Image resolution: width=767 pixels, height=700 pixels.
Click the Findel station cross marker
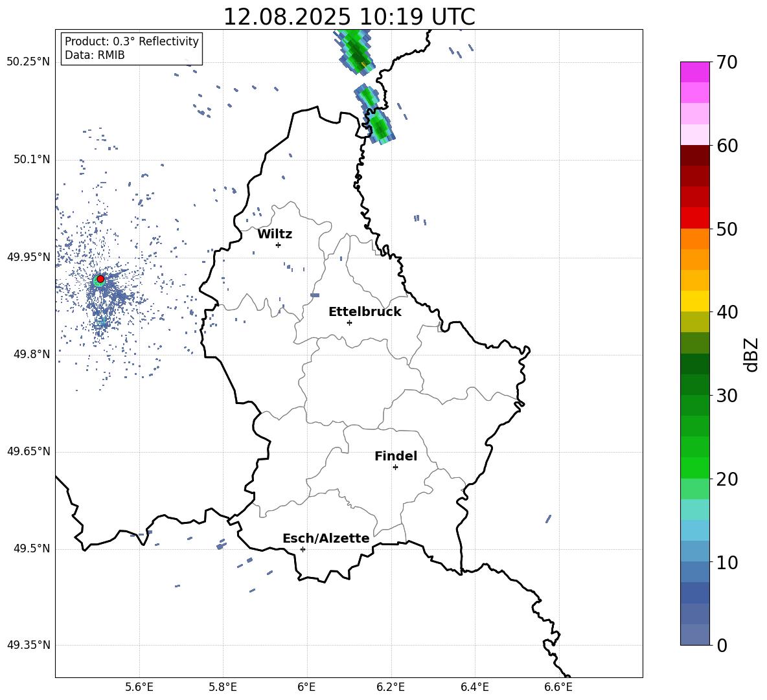point(395,468)
